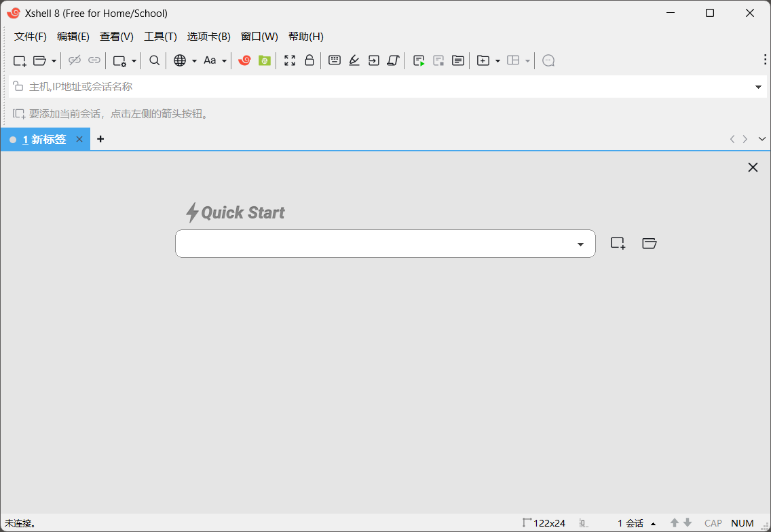Click the search magnifier icon
The height and width of the screenshot is (532, 771).
(155, 60)
